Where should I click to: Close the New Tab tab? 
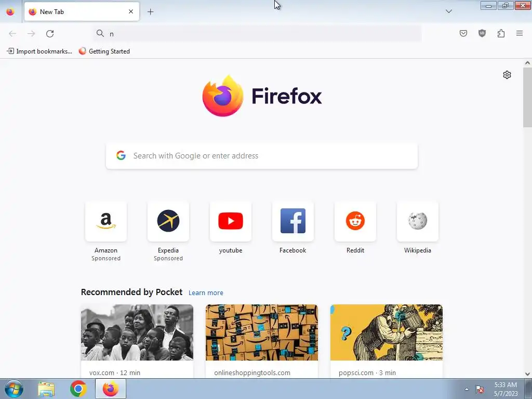click(x=131, y=11)
